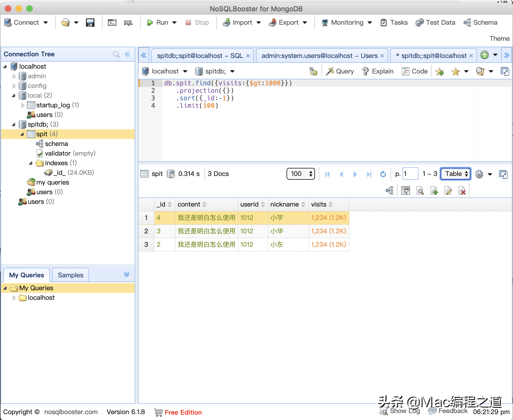Search the Connection Tree with magnifier icon

[x=116, y=54]
